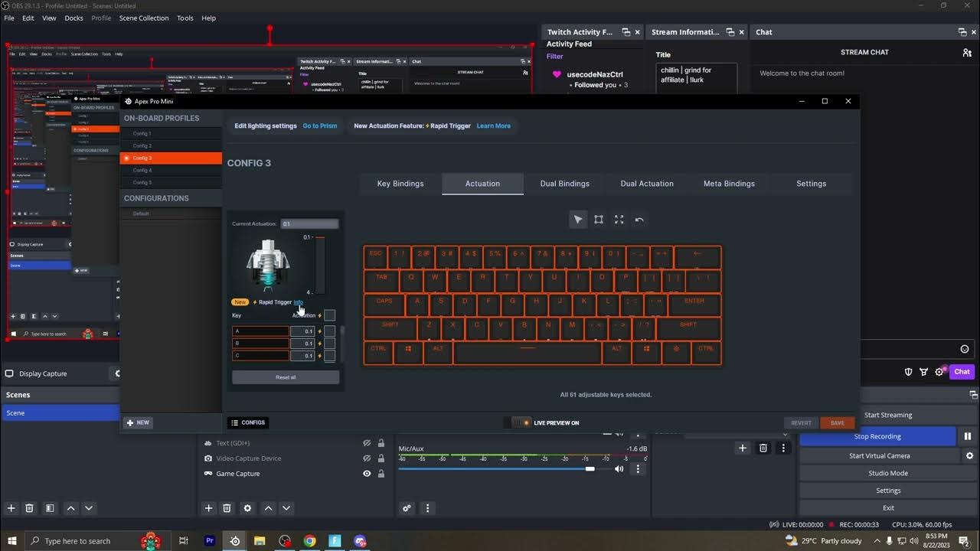Click the Save button
Image resolution: width=980 pixels, height=551 pixels.
coord(837,422)
